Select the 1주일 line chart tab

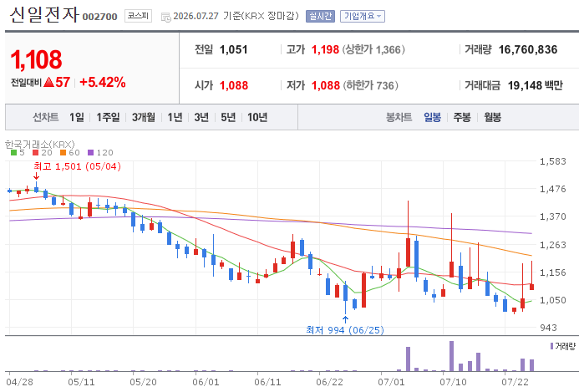108,118
